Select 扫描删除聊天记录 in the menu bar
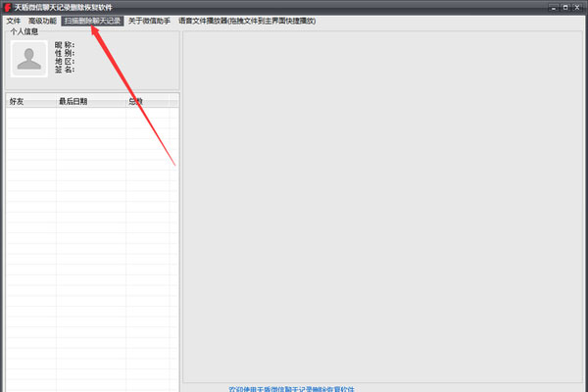 point(92,21)
